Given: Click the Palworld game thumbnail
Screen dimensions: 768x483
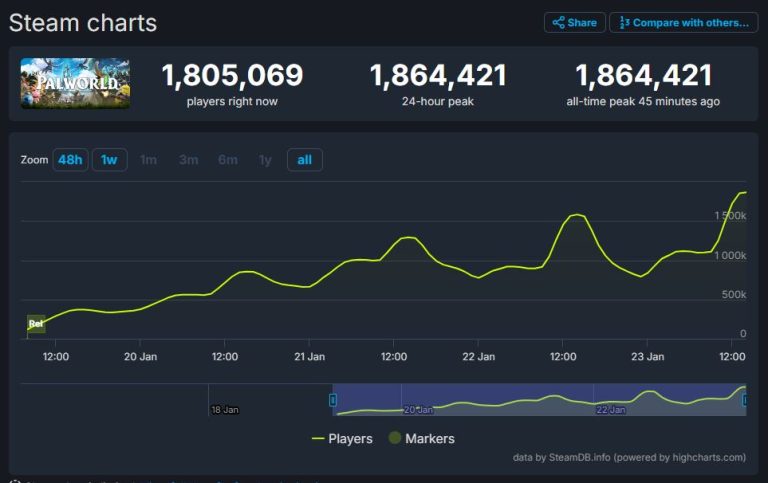Looking at the screenshot, I should point(75,83).
